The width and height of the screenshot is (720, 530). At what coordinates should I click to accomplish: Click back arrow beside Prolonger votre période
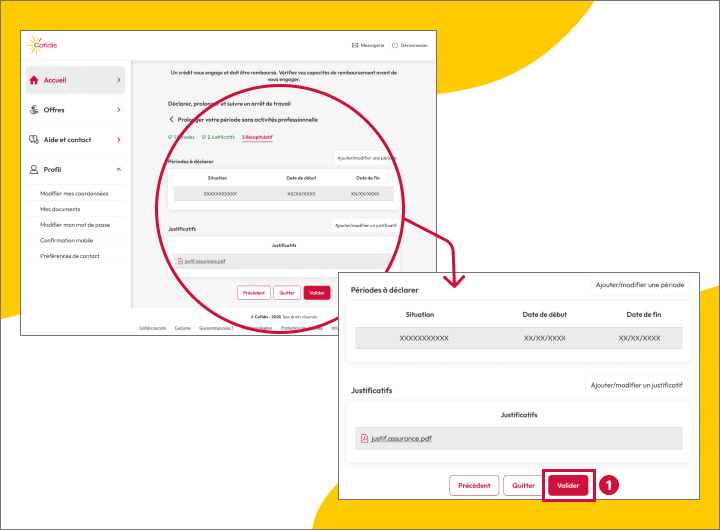[171, 120]
